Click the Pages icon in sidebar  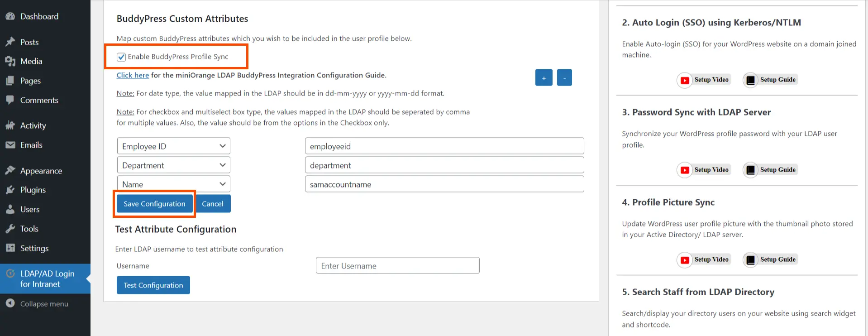point(10,81)
